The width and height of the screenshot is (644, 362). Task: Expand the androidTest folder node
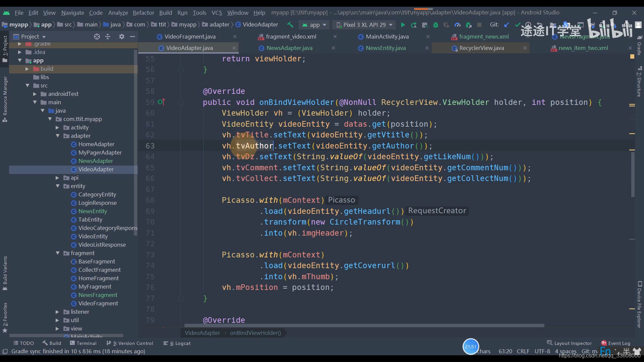[x=35, y=94]
